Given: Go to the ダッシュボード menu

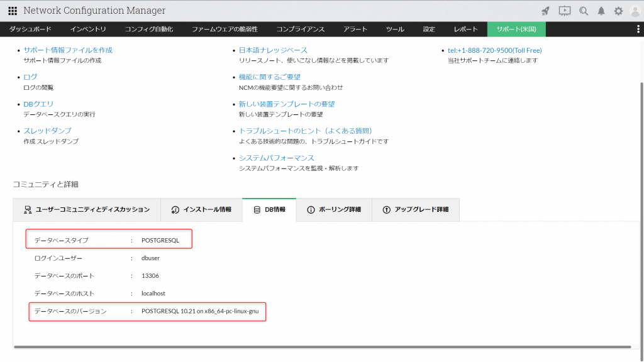Looking at the screenshot, I should [30, 29].
